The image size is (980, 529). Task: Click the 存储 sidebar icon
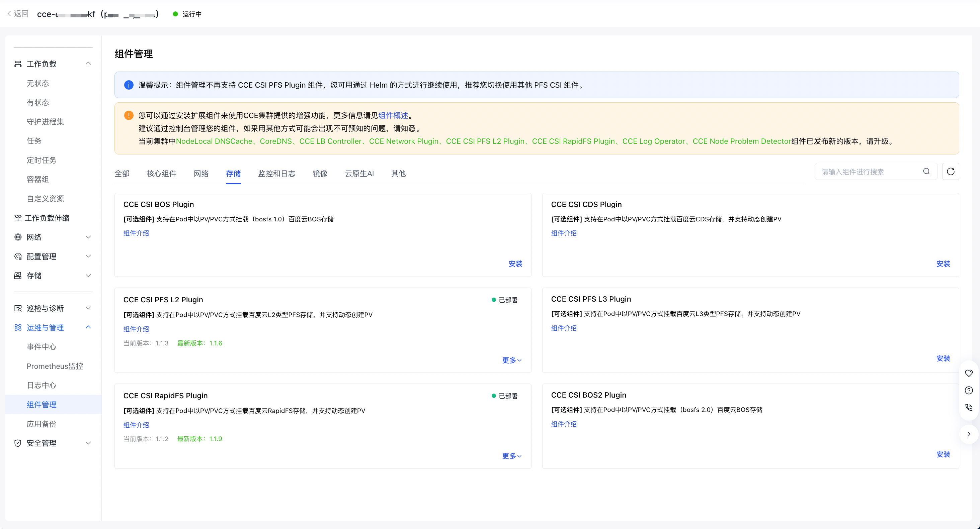tap(18, 276)
